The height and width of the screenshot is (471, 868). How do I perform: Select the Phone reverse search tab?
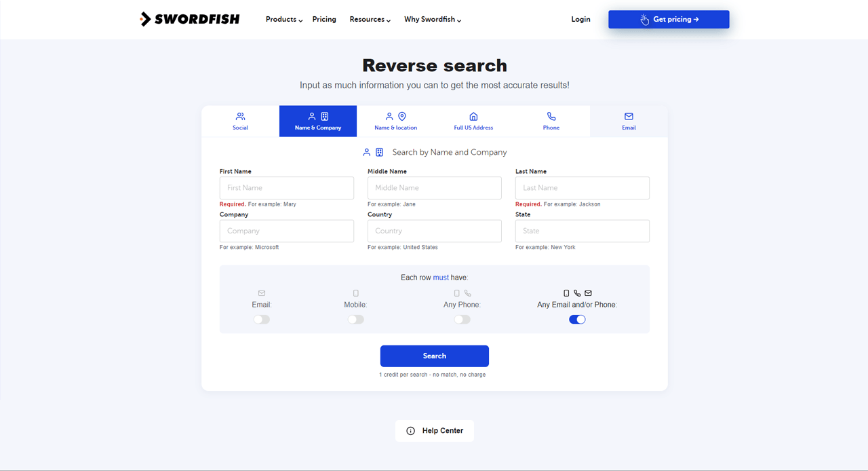(551, 121)
